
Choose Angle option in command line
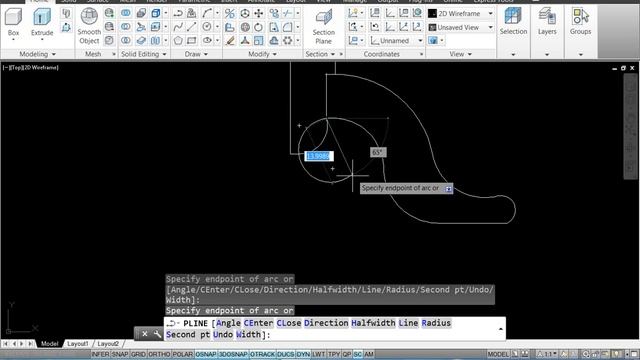point(228,323)
